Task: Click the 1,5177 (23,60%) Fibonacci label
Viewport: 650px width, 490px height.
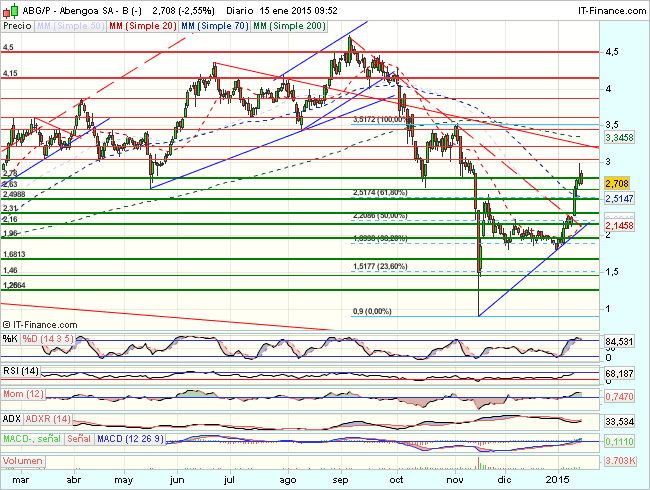Action: 380,266
